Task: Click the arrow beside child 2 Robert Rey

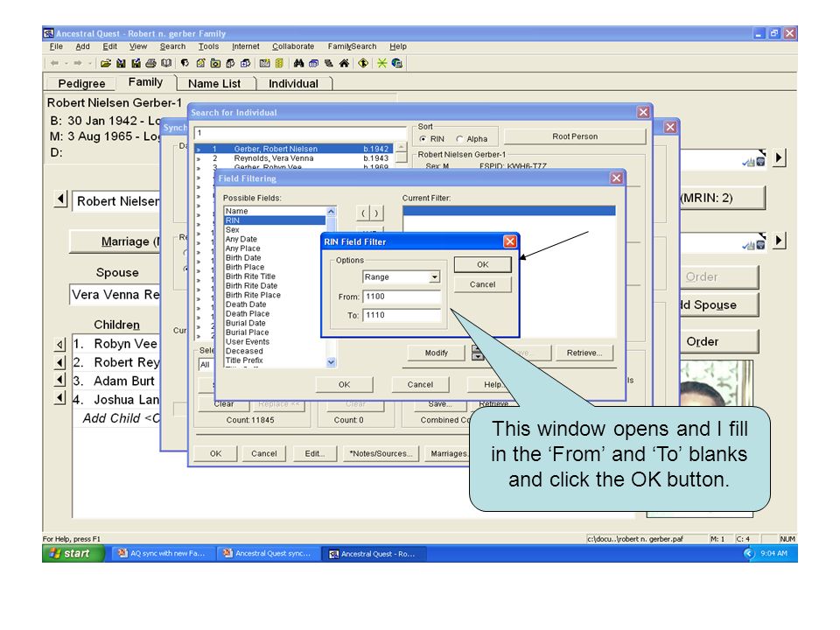Action: 60,362
